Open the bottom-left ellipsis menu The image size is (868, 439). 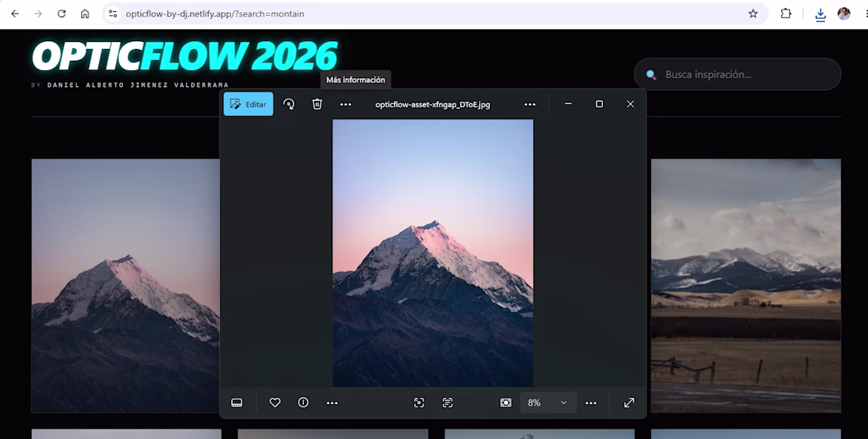[332, 403]
